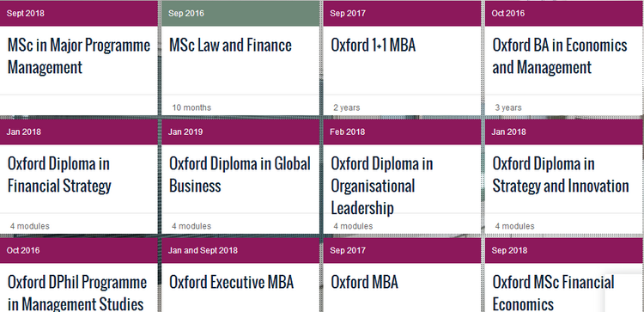Click the Feb 2018 date header
The image size is (644, 312).
click(x=402, y=132)
